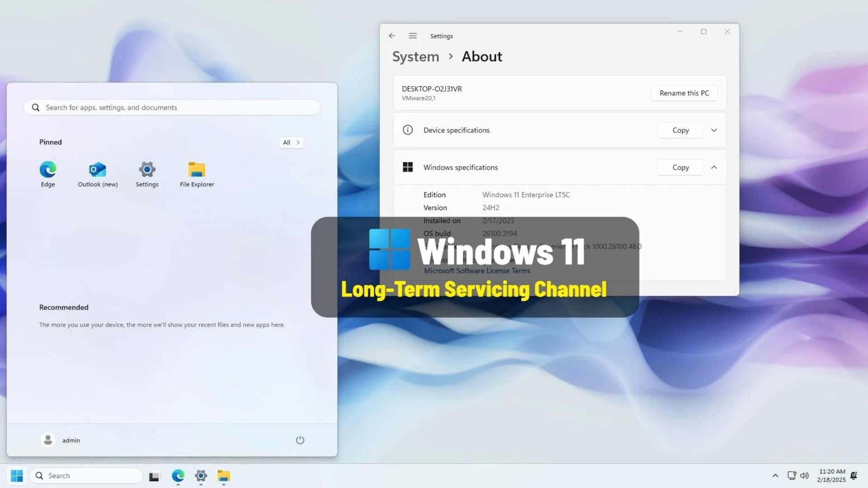Click the admin account name
Screen dimensions: 868x488
tap(71, 440)
